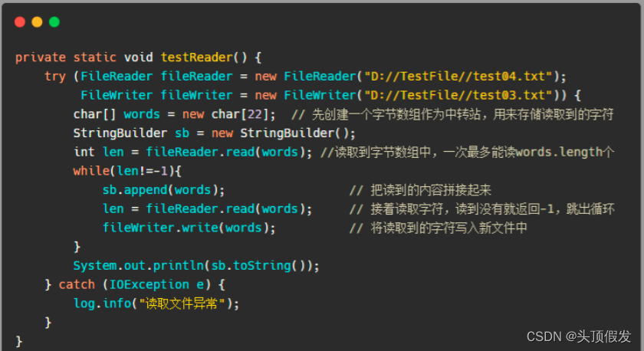
Task: Click the 'private' keyword
Action: (x=41, y=57)
